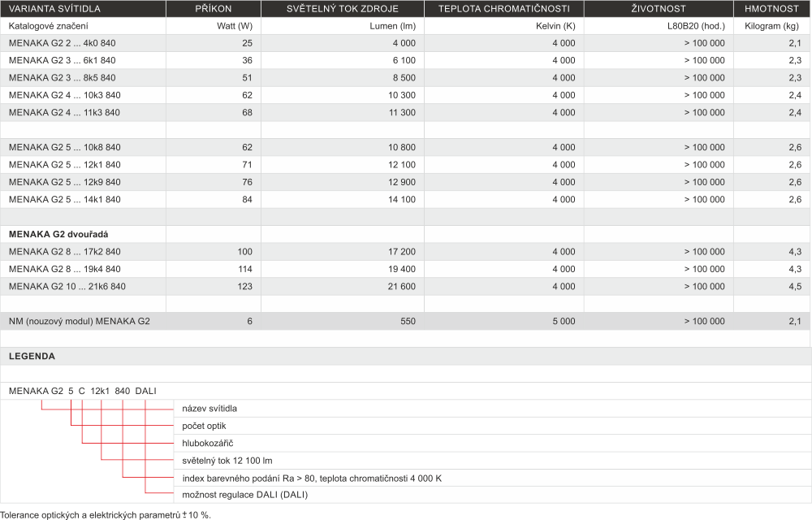The width and height of the screenshot is (812, 520).
Task: Click the 36 watt value
Action: point(247,61)
